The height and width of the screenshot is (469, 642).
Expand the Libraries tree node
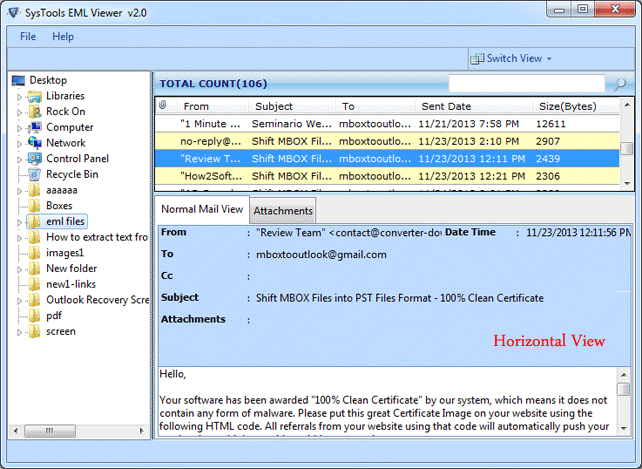coord(19,97)
